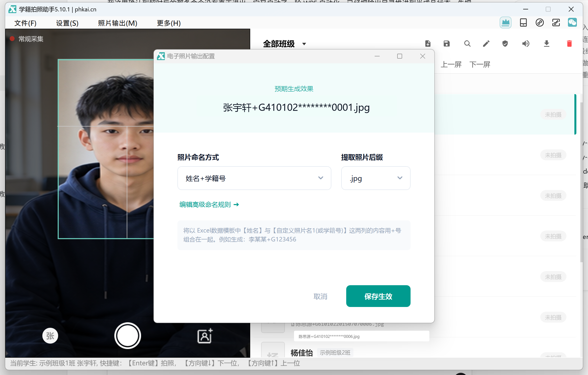Click the camera shutter button
Viewport: 588px width, 375px height.
tap(127, 336)
